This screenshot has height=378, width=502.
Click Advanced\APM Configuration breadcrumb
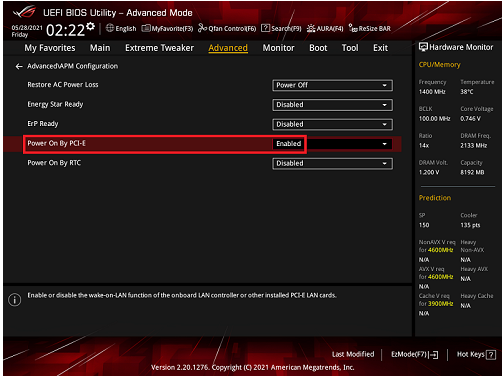(72, 66)
